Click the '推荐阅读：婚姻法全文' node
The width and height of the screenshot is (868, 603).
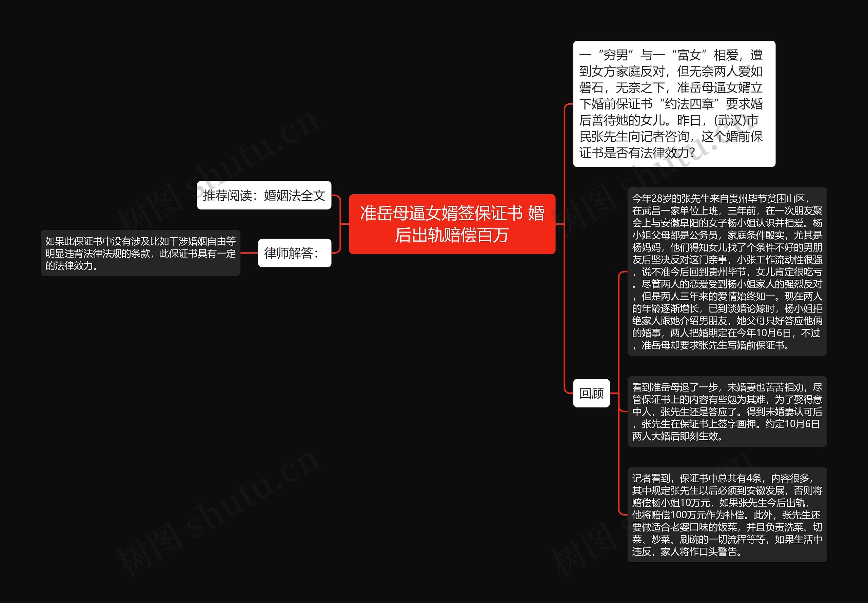[264, 195]
